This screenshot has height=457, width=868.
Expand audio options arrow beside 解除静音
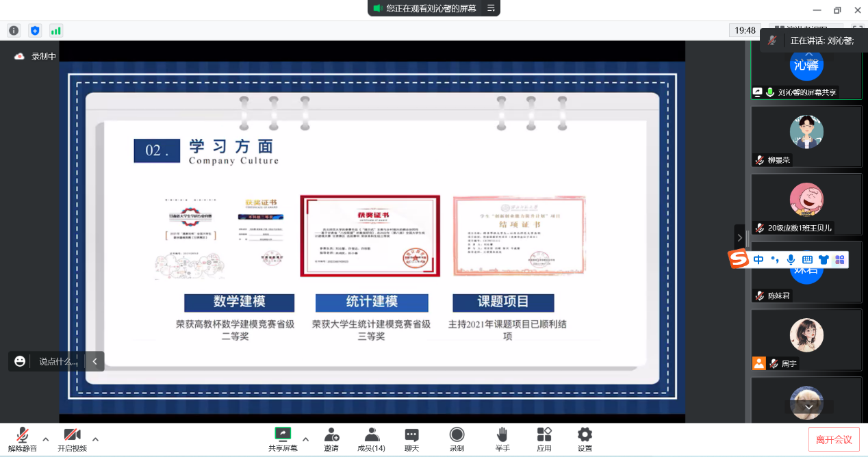46,439
